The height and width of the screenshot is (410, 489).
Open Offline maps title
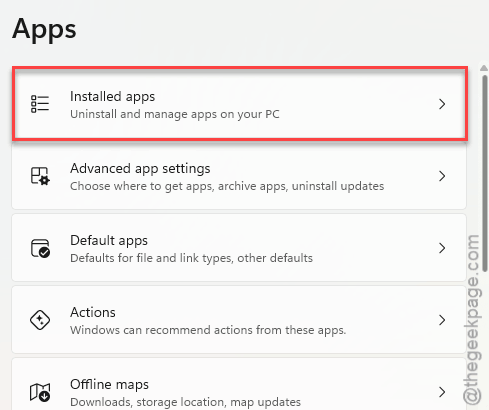109,385
